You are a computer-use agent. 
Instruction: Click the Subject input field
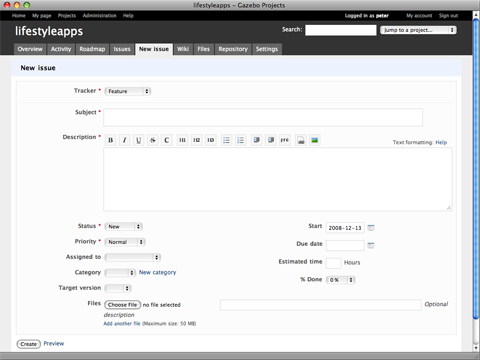[x=263, y=117]
